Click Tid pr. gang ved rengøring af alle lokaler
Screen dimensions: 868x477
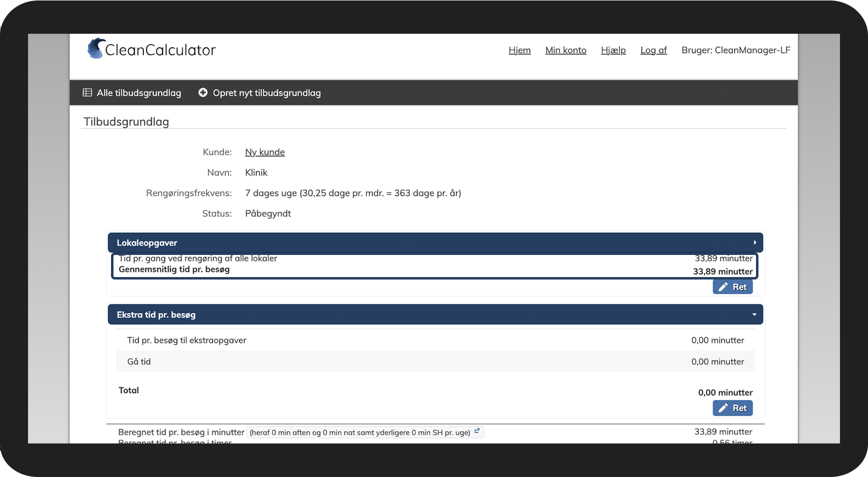click(x=198, y=258)
